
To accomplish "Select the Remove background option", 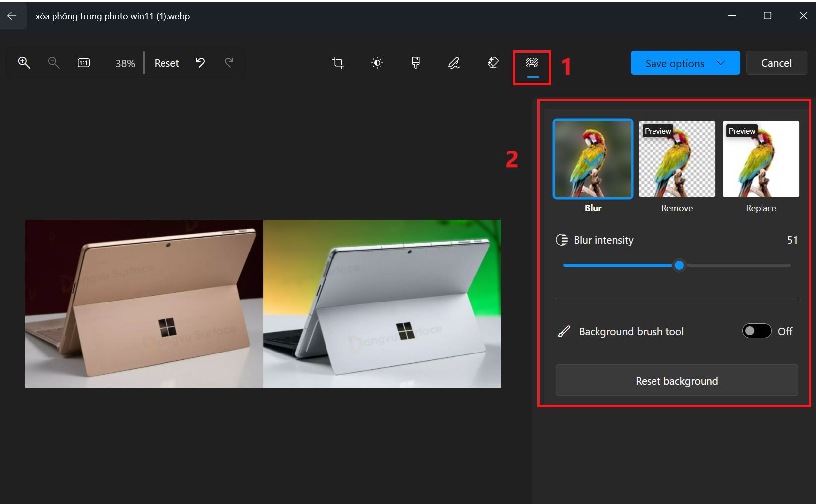I will pyautogui.click(x=676, y=159).
